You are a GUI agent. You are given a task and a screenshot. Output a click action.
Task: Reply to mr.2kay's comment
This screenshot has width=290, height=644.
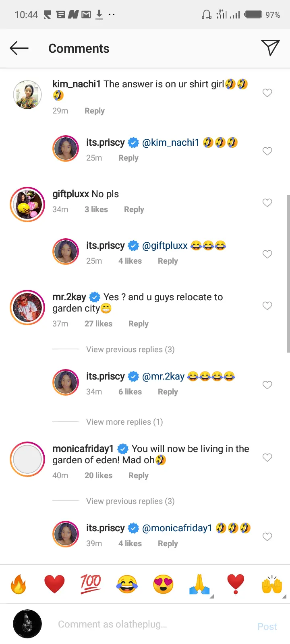[138, 324]
